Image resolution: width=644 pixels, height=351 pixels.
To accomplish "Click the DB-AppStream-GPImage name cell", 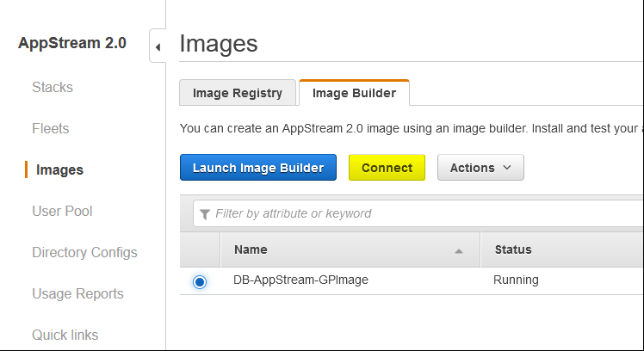I will [x=300, y=280].
